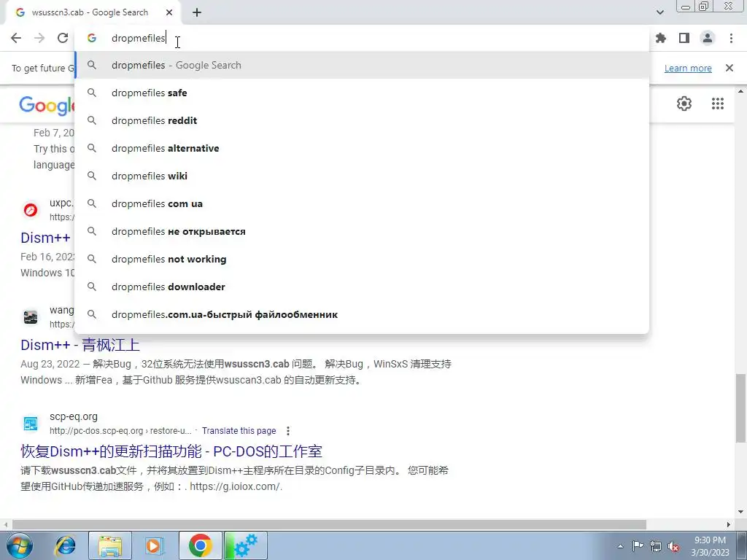747x560 pixels.
Task: Click the vertical scrollbar down arrow
Action: [741, 512]
